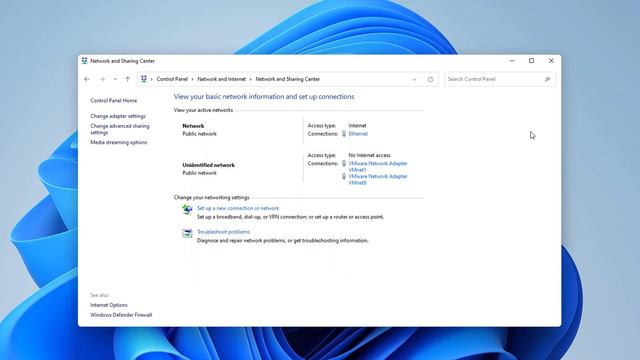Image resolution: width=640 pixels, height=360 pixels.
Task: Expand the chevron after Network and Internet breadcrumb
Action: [251, 79]
